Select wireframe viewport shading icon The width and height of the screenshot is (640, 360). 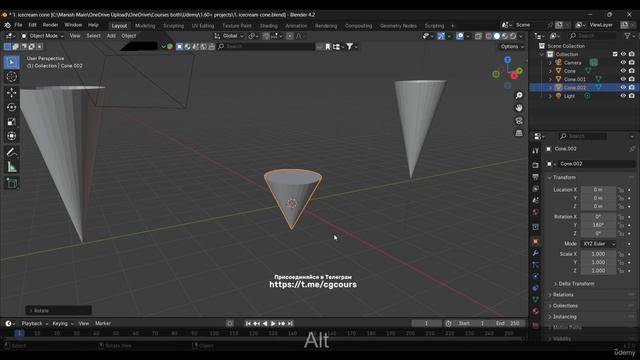(489, 36)
